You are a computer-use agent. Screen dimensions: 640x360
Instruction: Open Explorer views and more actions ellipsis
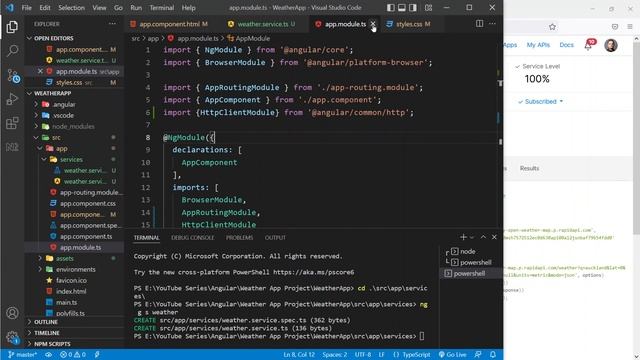coord(112,24)
